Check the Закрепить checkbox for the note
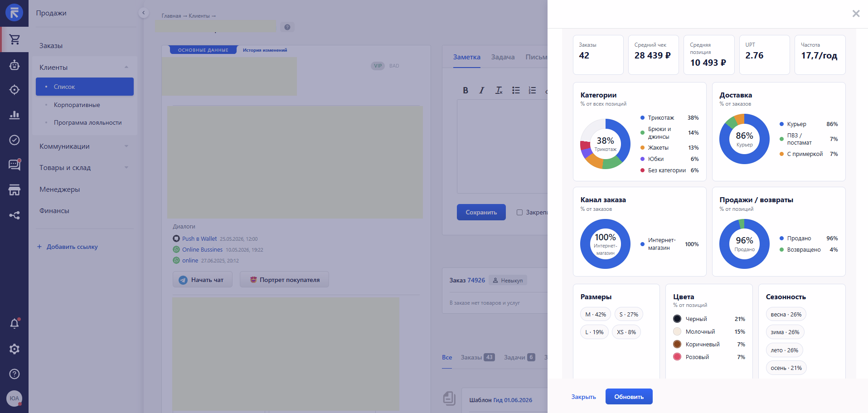The image size is (868, 413). point(520,212)
